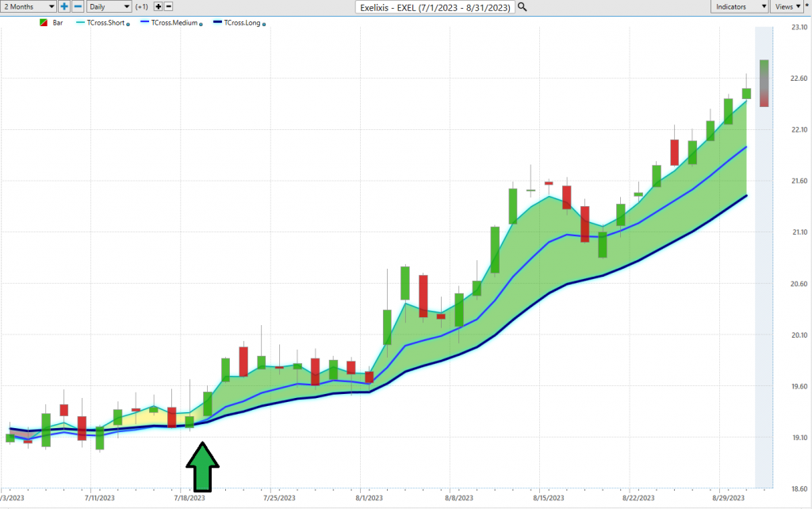
Task: Click the predicted range bar in shaded forecast column
Action: point(764,83)
